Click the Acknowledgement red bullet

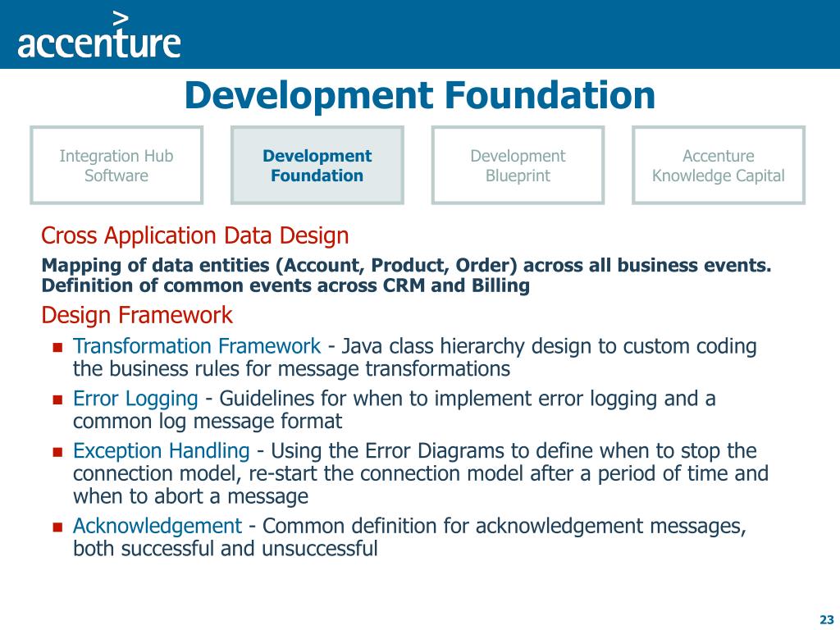[x=58, y=527]
